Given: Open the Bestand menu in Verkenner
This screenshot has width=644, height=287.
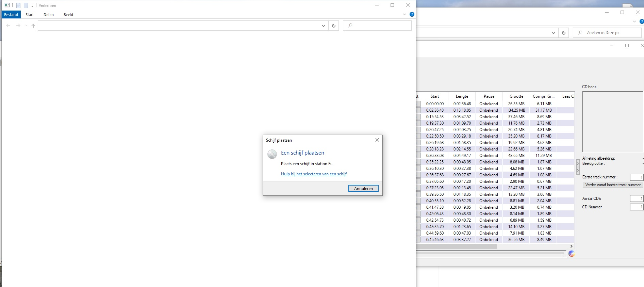Looking at the screenshot, I should [x=11, y=15].
